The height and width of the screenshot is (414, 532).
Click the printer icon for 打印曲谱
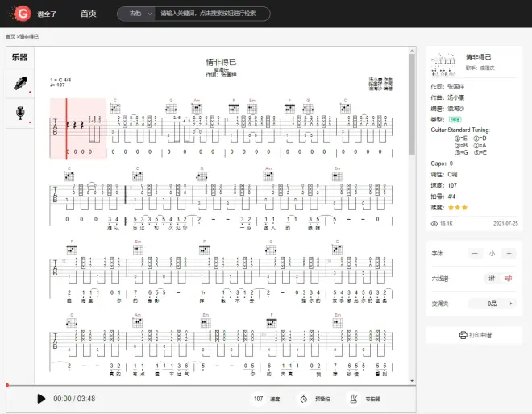coord(463,335)
